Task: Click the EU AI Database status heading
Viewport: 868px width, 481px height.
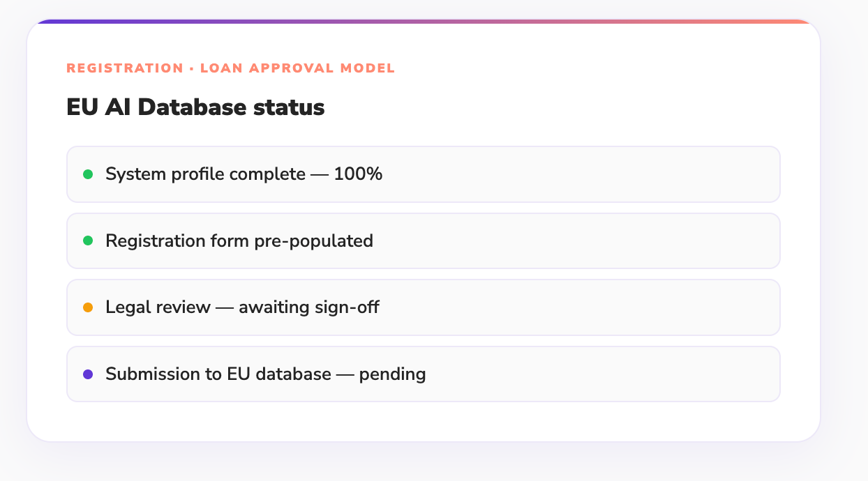Action: click(x=195, y=107)
